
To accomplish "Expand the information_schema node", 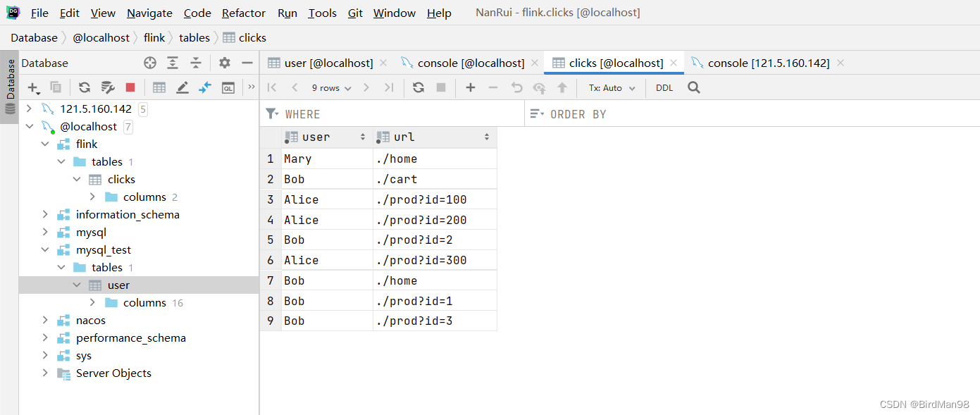I will [x=45, y=214].
